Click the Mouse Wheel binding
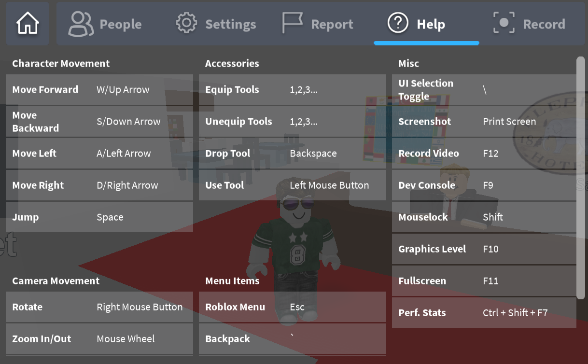Viewport: 588px width, 364px height. [126, 339]
